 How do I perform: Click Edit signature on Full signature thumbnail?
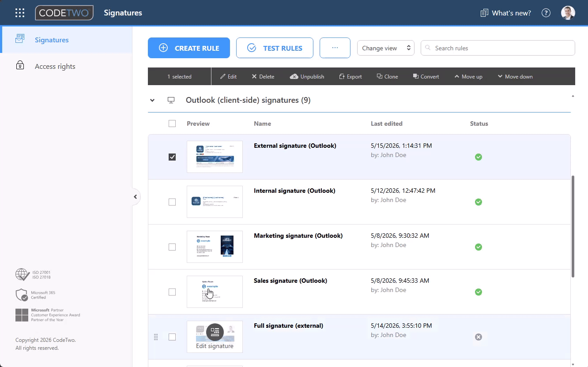215,337
